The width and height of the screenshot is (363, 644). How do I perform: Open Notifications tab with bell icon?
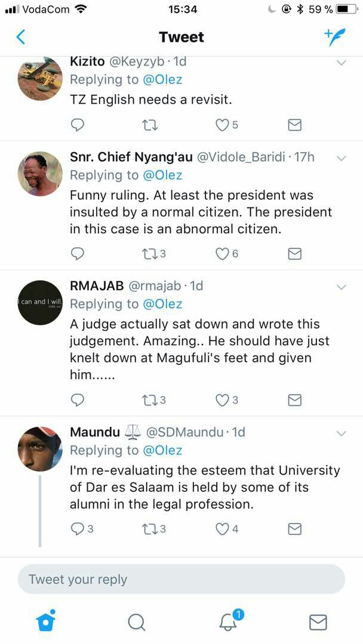(x=227, y=622)
